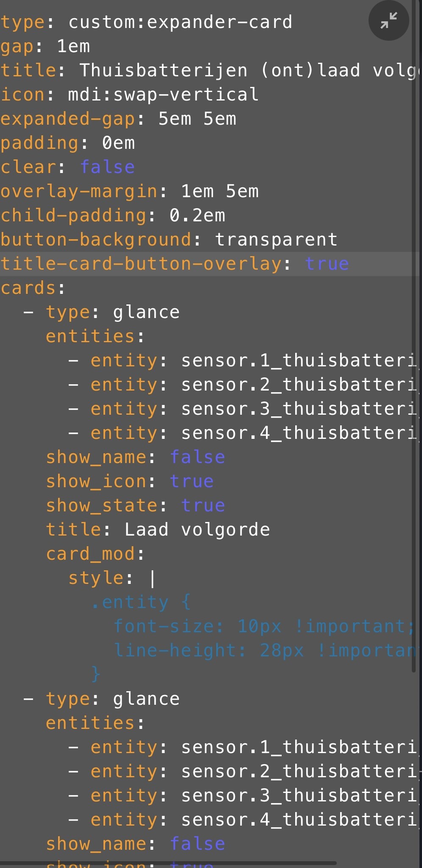Select the show_state: true value

click(x=203, y=505)
